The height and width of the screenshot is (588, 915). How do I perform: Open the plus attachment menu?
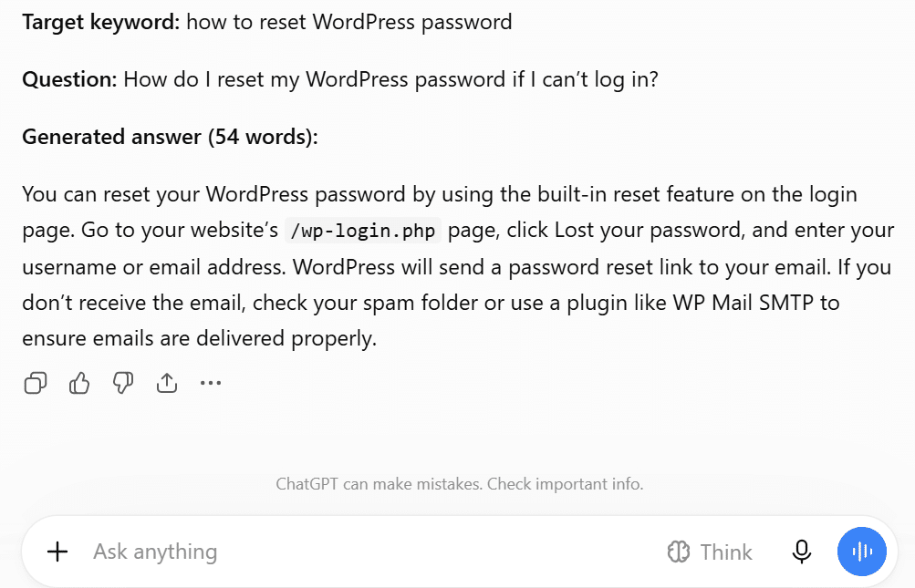point(57,552)
